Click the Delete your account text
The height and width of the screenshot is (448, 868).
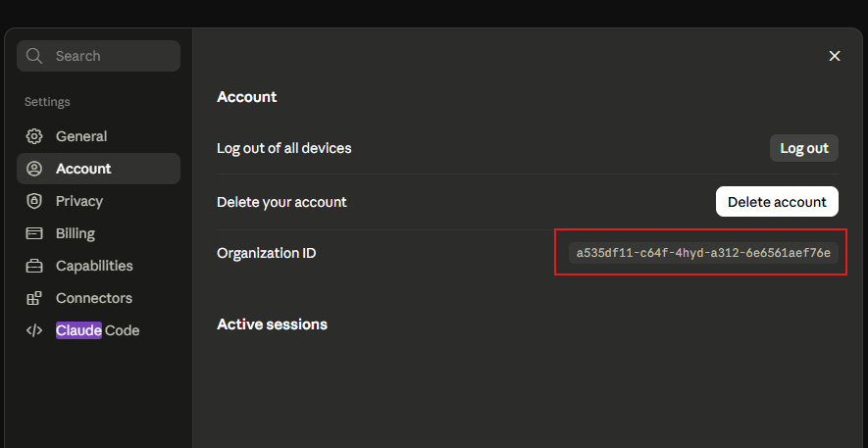click(281, 202)
